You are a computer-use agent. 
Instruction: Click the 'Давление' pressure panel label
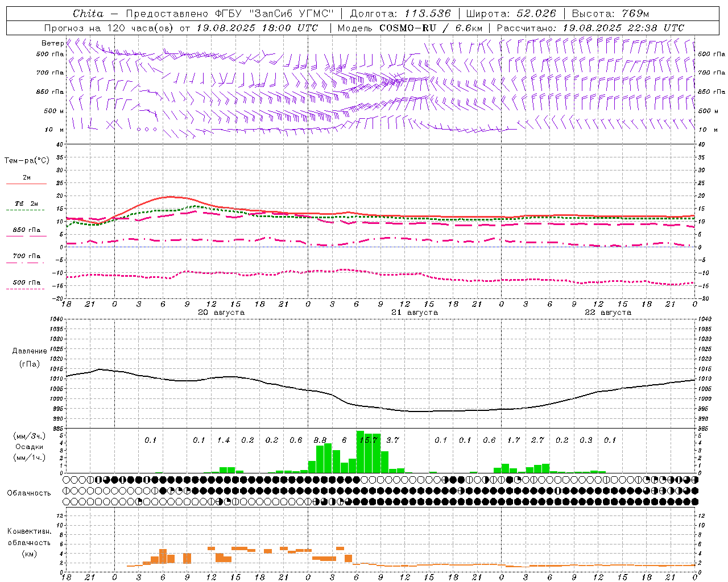[x=30, y=351]
